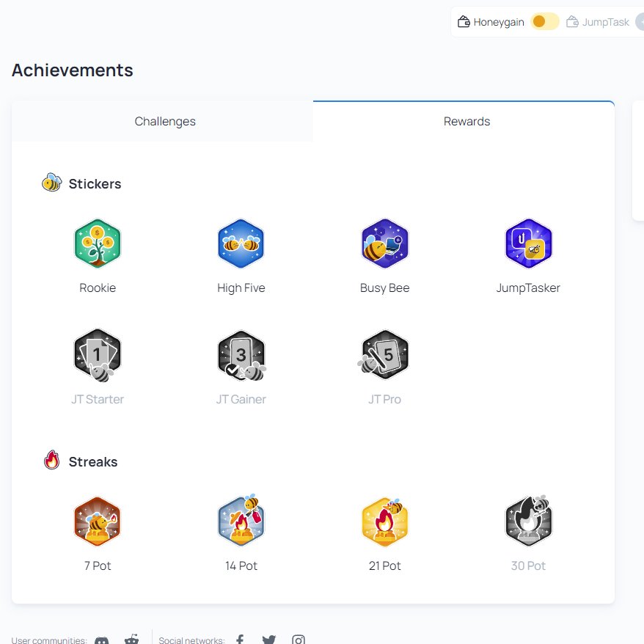Click the High Five label text

(241, 288)
